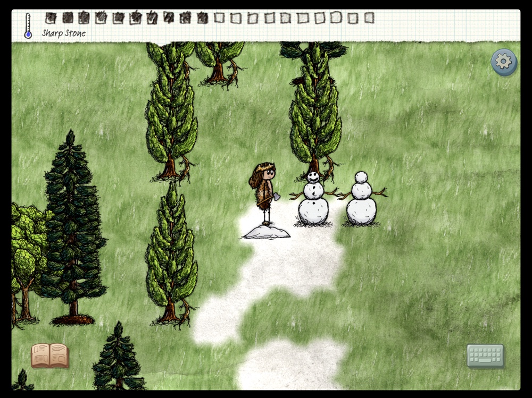
Task: Select the character holding the axe
Action: (264, 194)
